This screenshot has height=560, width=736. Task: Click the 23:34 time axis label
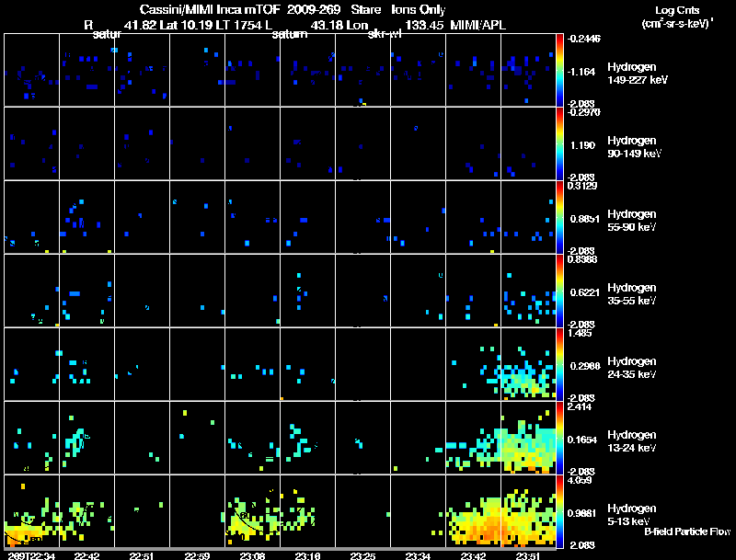[x=418, y=555]
